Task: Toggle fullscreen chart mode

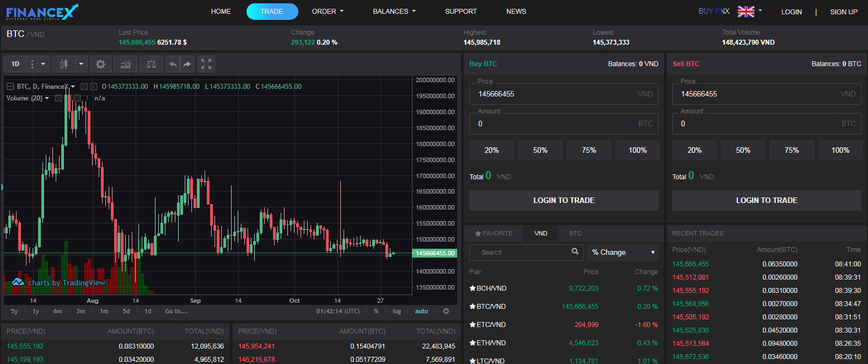Action: [x=206, y=64]
